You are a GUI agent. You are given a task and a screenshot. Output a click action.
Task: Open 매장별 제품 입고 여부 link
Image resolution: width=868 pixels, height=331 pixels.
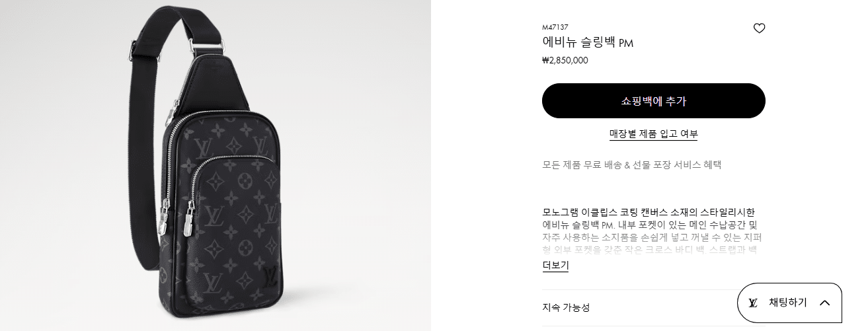click(x=653, y=134)
